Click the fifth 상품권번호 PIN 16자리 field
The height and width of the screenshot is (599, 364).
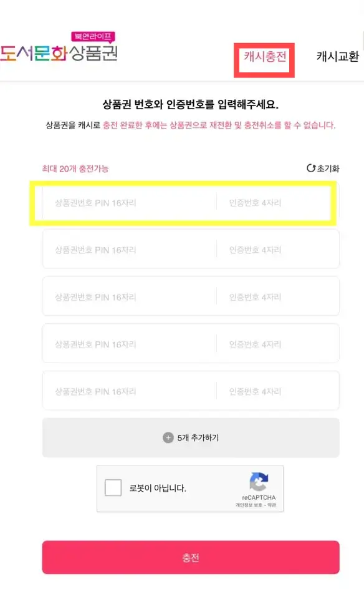click(125, 390)
